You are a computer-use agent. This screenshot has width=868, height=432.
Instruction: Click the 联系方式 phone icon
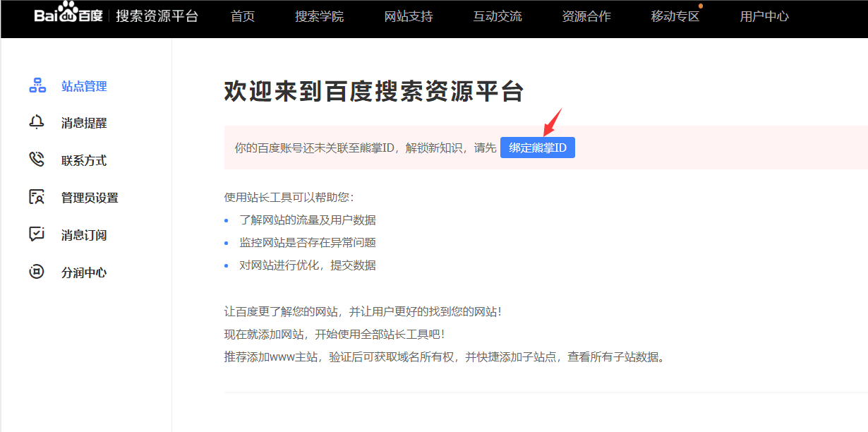[x=36, y=160]
